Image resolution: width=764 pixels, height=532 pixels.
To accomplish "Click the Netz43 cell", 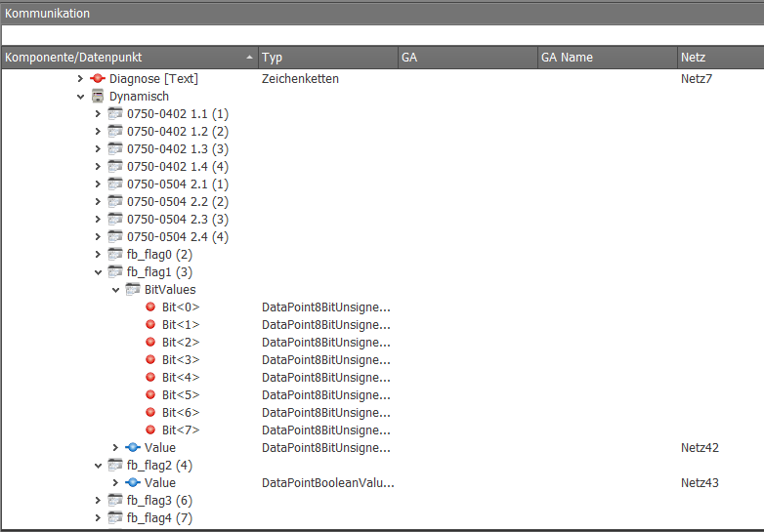I will [700, 482].
